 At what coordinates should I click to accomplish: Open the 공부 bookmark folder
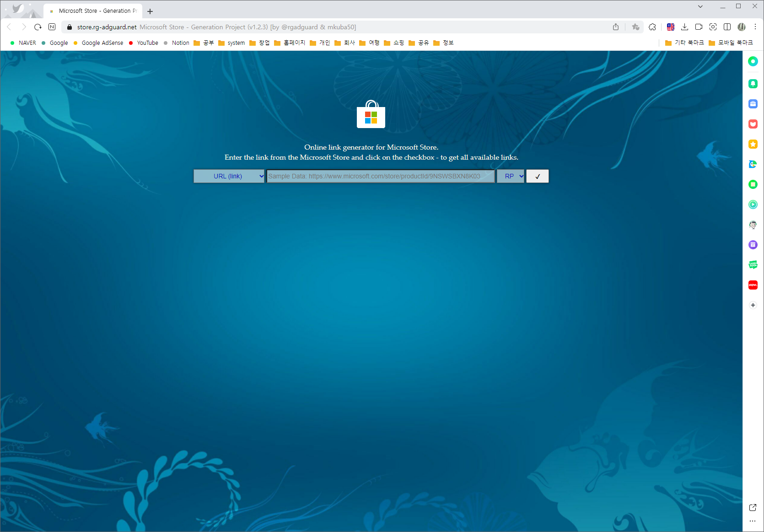click(204, 43)
